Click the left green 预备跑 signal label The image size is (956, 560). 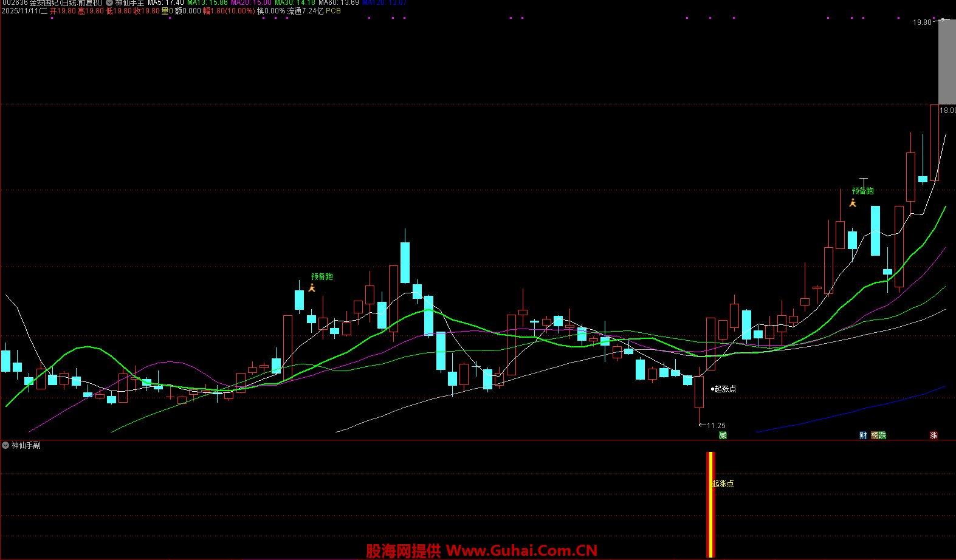pyautogui.click(x=322, y=276)
